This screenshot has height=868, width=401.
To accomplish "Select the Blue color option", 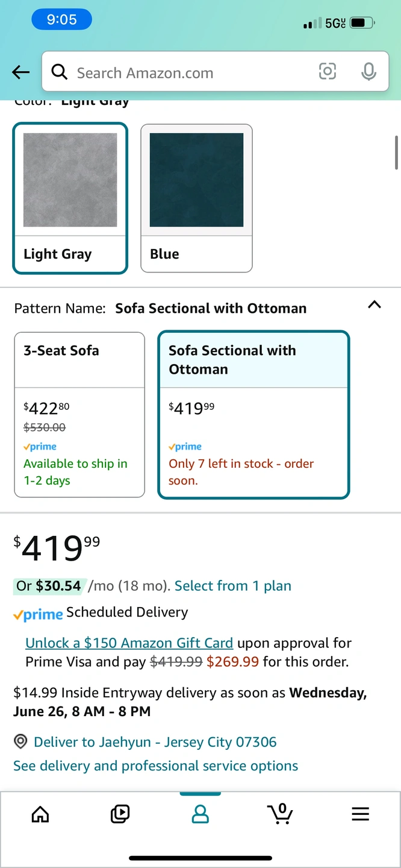I will [196, 198].
